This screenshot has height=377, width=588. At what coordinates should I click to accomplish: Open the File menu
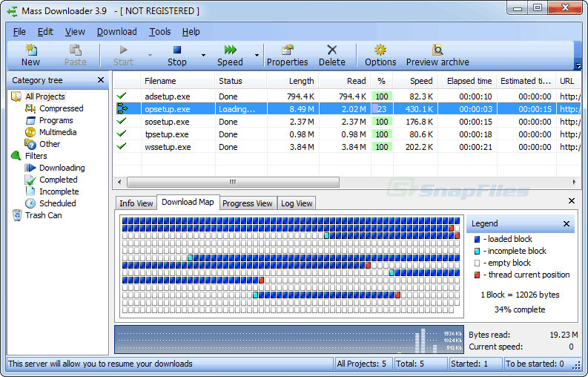click(19, 32)
